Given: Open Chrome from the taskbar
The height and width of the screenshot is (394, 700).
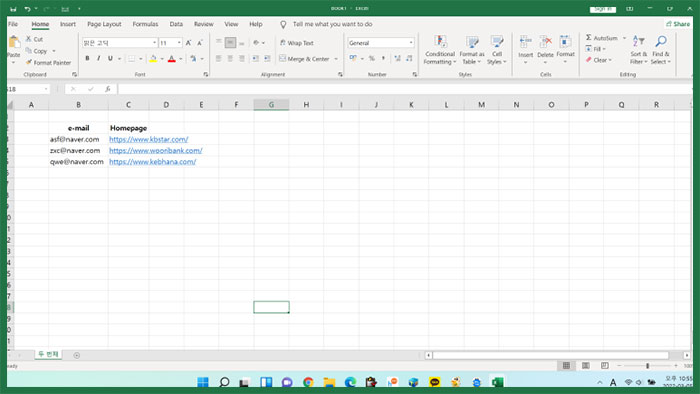Looking at the screenshot, I should pos(308,382).
